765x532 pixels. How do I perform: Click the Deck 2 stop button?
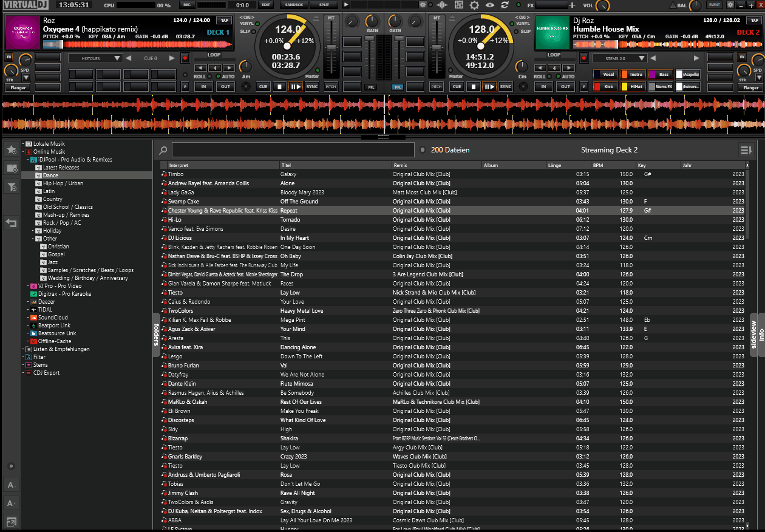[473, 86]
